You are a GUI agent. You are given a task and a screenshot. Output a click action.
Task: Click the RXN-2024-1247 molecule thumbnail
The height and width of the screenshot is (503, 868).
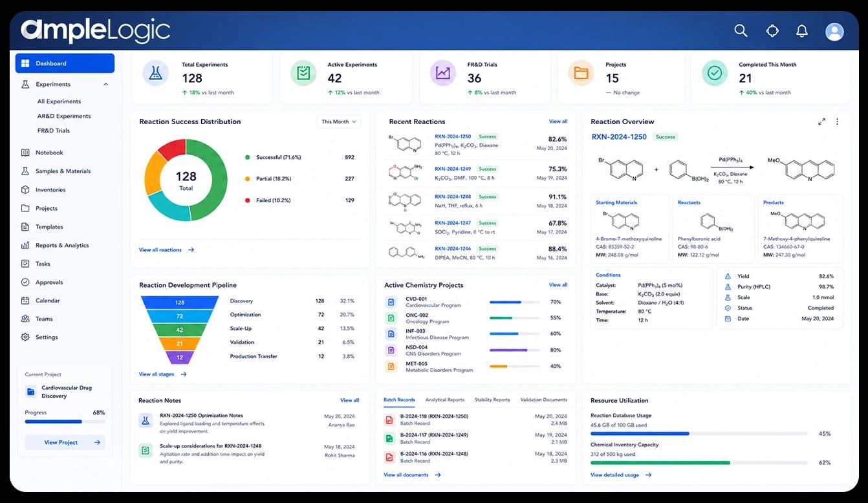pos(406,227)
